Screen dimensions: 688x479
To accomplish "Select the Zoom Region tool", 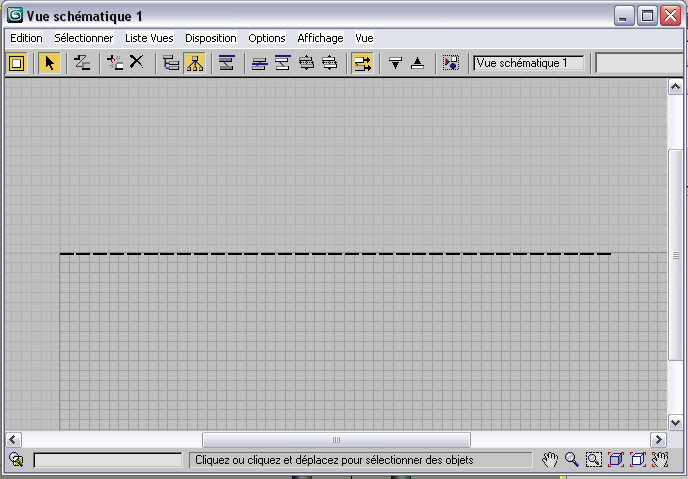I will coord(594,459).
